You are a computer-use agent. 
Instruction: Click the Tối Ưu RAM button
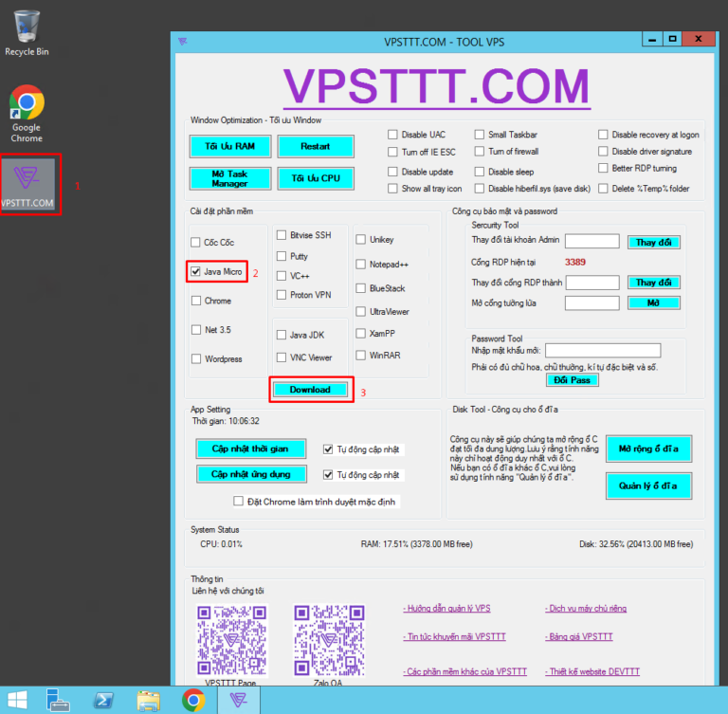(x=230, y=146)
